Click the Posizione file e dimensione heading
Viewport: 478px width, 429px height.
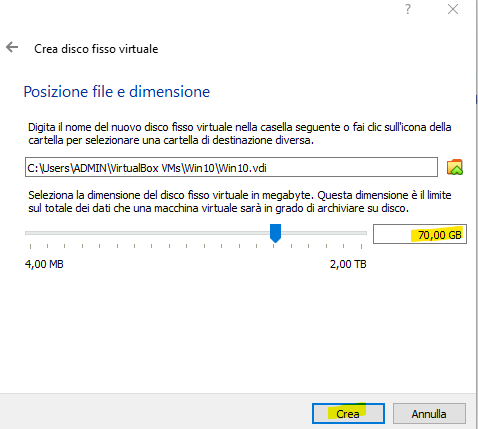117,92
